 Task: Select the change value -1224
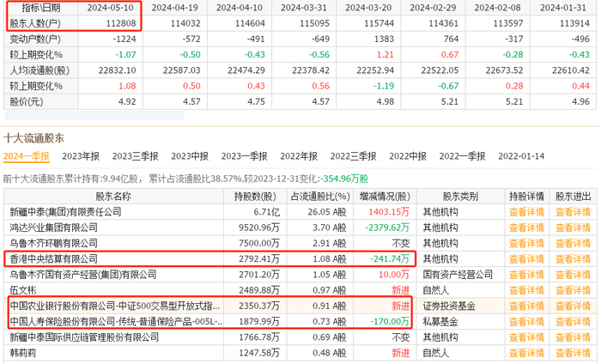tap(124, 39)
